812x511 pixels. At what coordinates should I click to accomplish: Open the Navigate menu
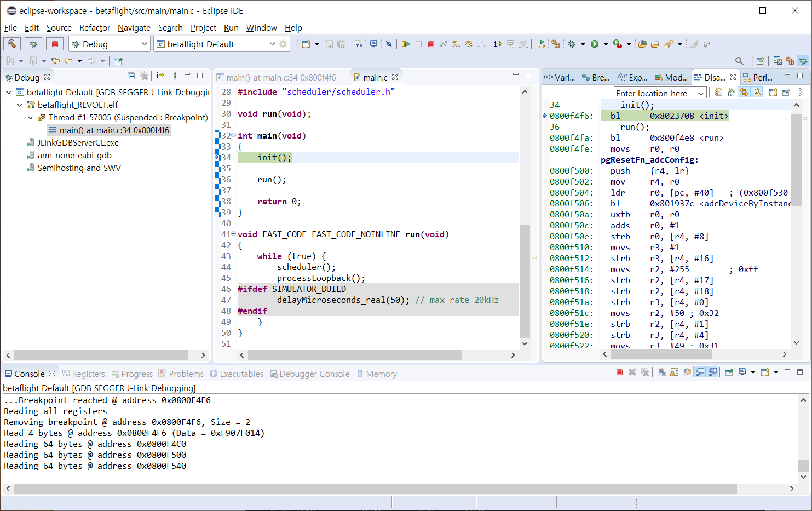tap(134, 28)
